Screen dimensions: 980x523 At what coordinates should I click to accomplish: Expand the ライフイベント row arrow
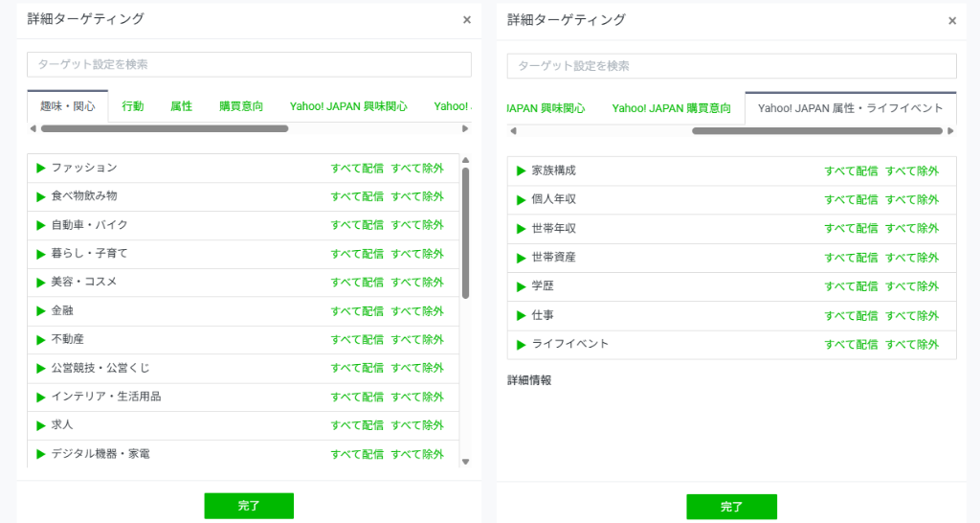[522, 345]
